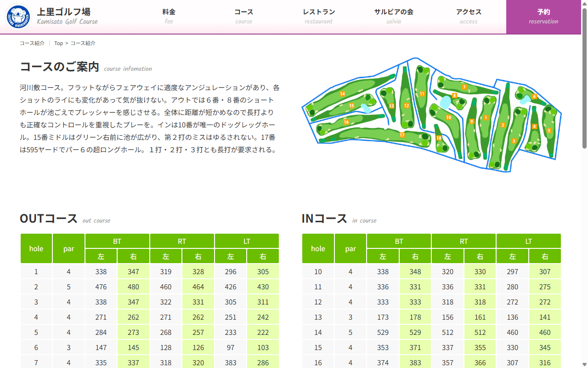This screenshot has width=588, height=368.
Task: Click the Kamisato Golf Course bear logo
Action: tap(18, 17)
